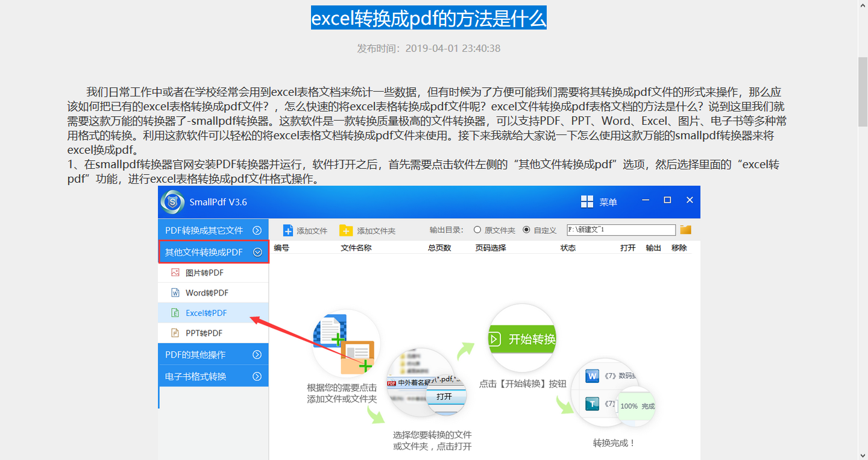Click the 添加文件夹 toolbar button

click(x=368, y=230)
